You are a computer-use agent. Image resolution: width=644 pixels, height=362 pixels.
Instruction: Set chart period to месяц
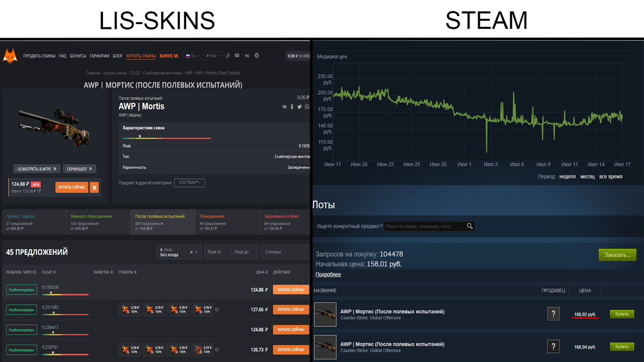(587, 176)
